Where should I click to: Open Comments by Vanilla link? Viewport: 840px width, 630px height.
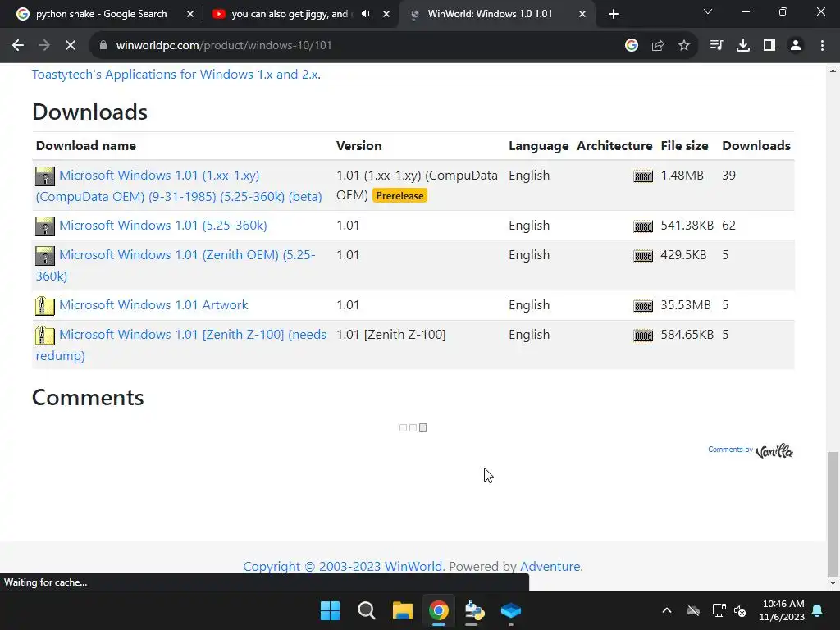[751, 450]
